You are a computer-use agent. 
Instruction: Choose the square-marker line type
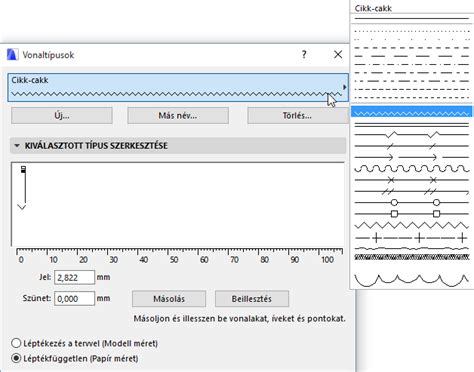[x=412, y=214]
